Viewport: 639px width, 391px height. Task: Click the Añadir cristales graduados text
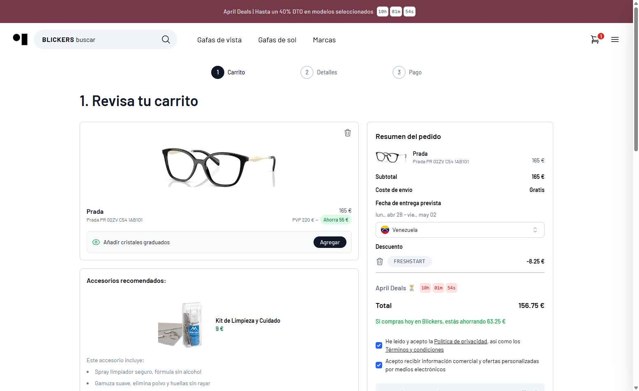[x=137, y=242]
